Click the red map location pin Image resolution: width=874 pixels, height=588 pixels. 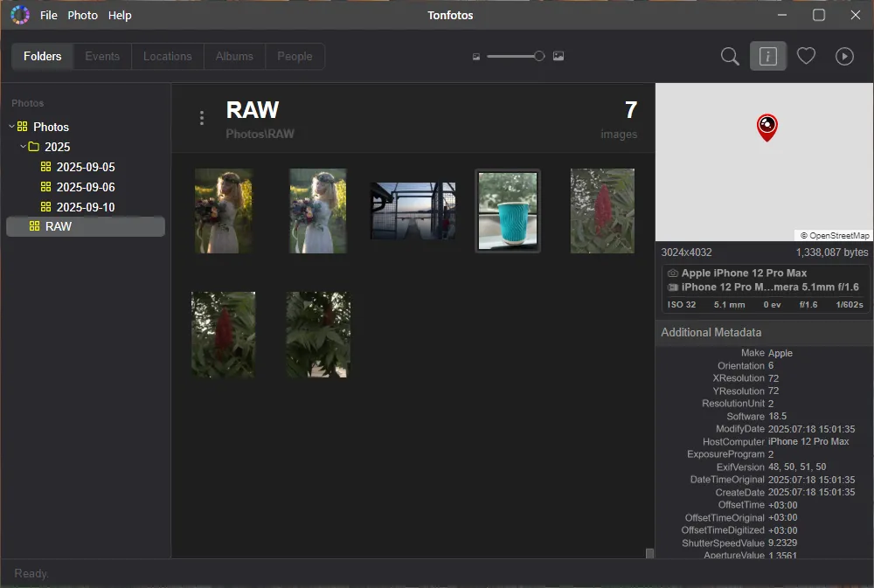tap(766, 128)
